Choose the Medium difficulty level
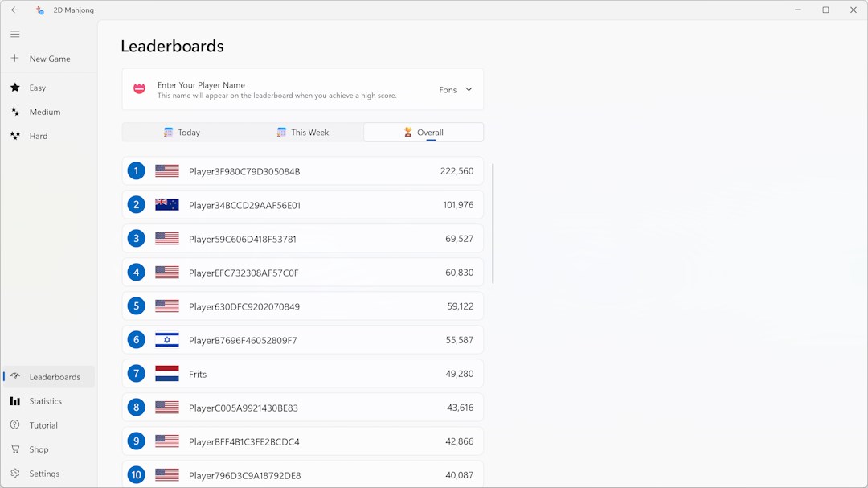This screenshot has width=868, height=488. point(44,112)
